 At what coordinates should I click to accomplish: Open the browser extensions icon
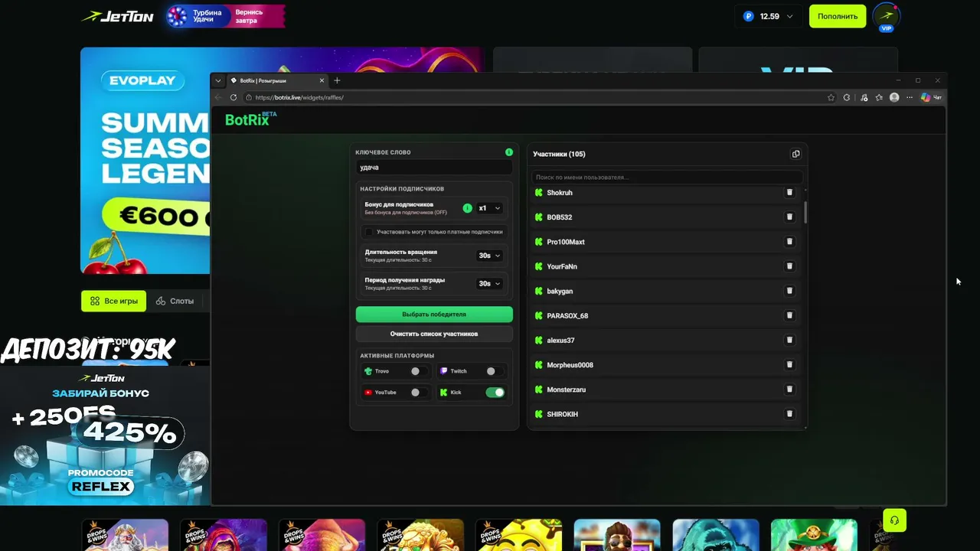coord(847,97)
